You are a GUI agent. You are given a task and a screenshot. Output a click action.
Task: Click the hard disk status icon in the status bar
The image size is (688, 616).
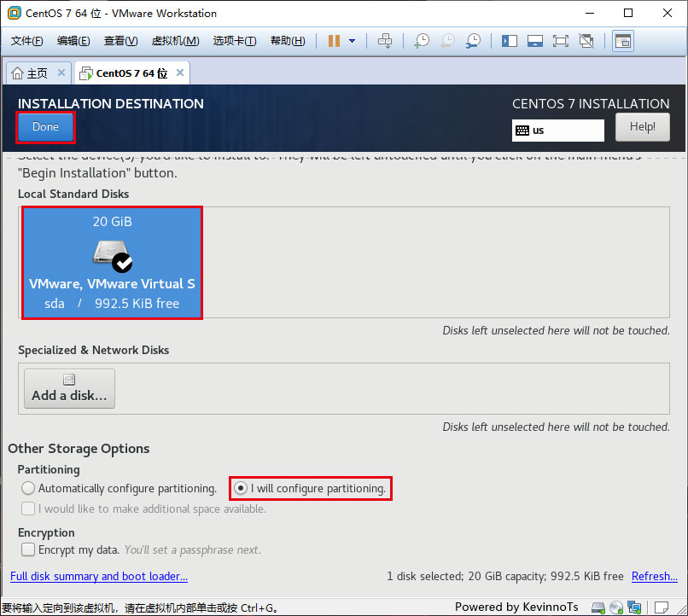tap(598, 607)
